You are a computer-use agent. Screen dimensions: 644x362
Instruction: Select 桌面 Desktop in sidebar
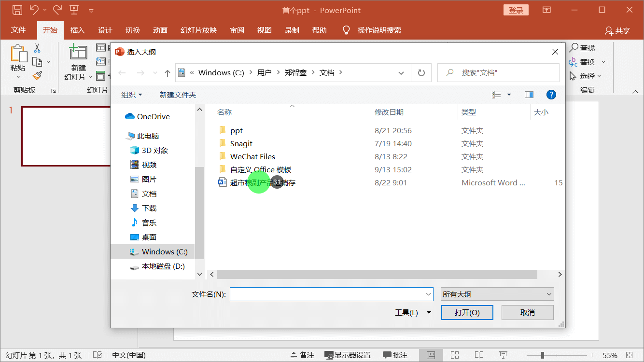tap(143, 237)
